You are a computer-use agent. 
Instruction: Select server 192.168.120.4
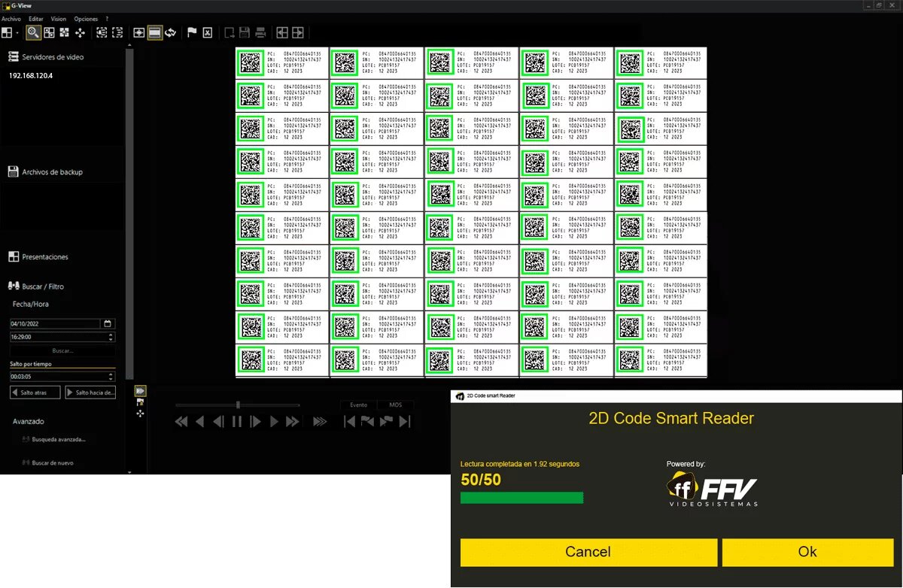point(31,76)
